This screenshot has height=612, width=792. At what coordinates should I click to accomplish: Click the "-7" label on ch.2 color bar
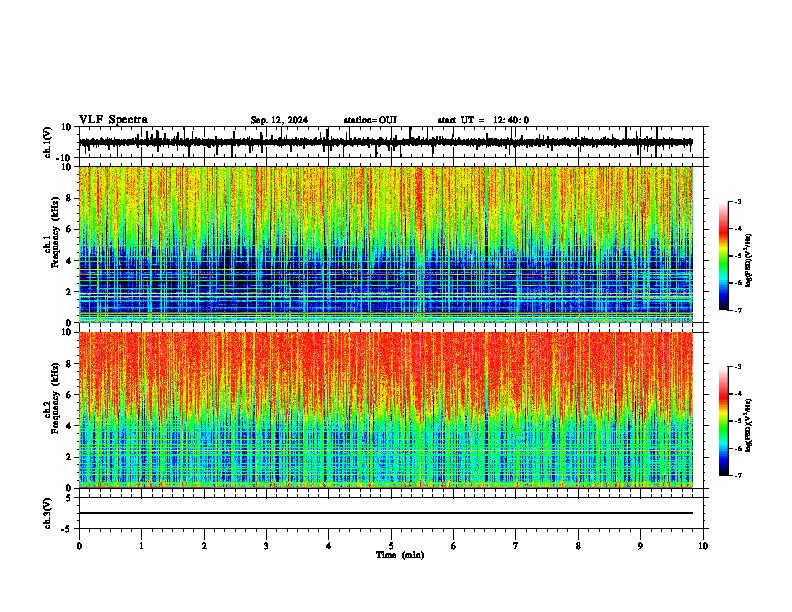click(737, 475)
